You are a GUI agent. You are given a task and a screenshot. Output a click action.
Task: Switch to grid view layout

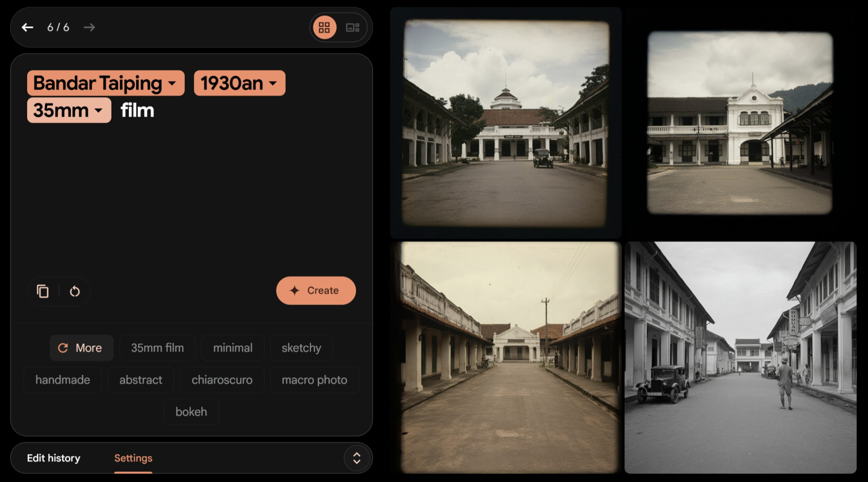324,28
